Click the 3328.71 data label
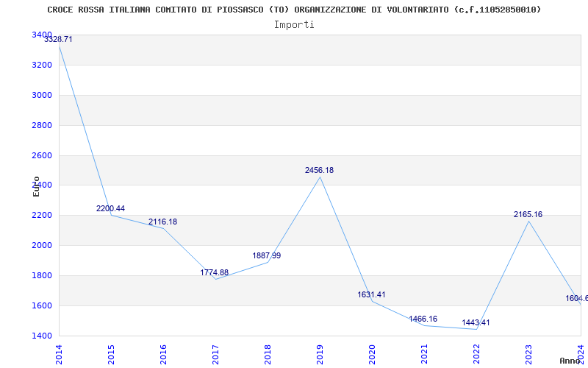588x368 pixels. click(x=58, y=40)
